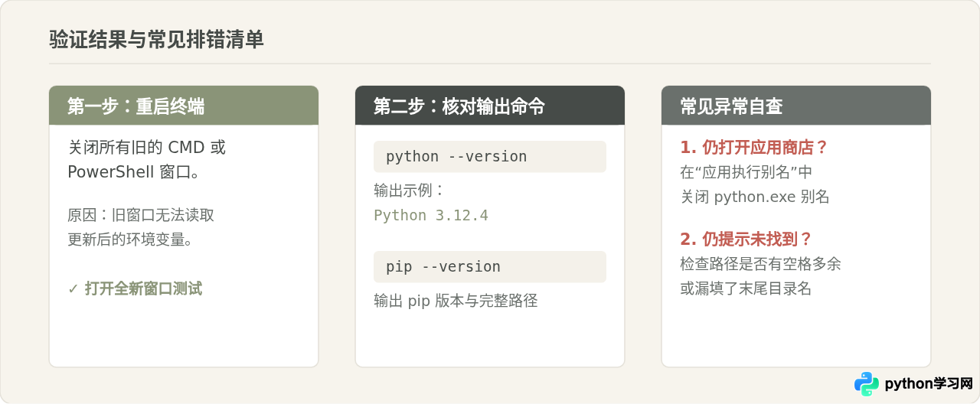
Task: Select the '第一步：重启终端' card header
Action: click(184, 106)
